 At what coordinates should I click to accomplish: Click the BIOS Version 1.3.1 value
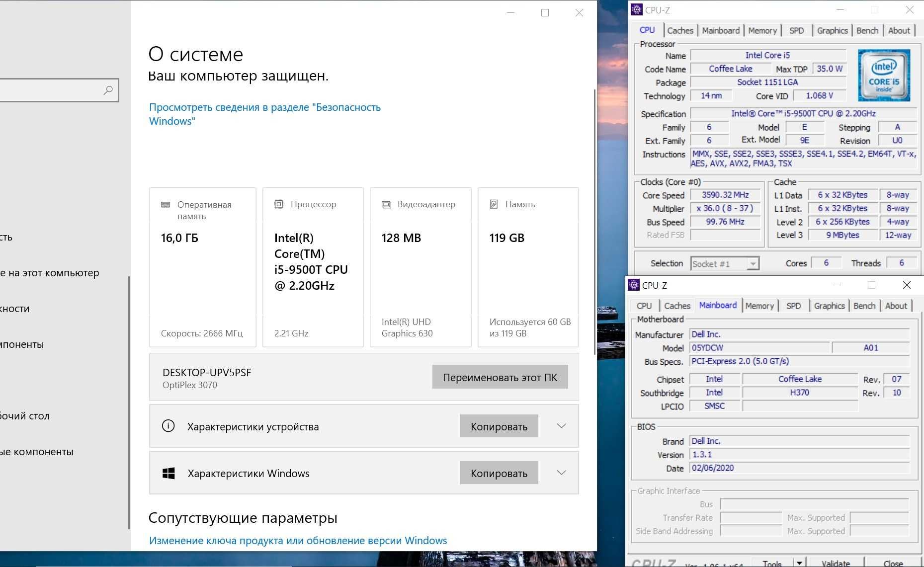800,455
